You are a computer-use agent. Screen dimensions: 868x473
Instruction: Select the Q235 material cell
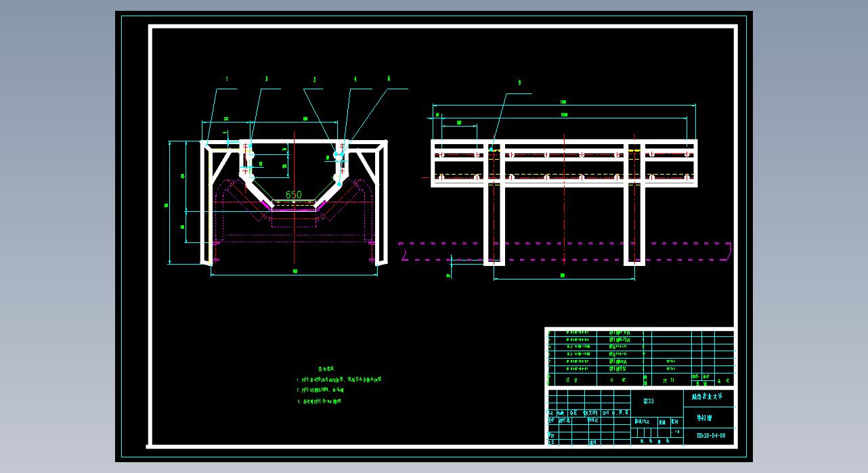pyautogui.click(x=648, y=401)
